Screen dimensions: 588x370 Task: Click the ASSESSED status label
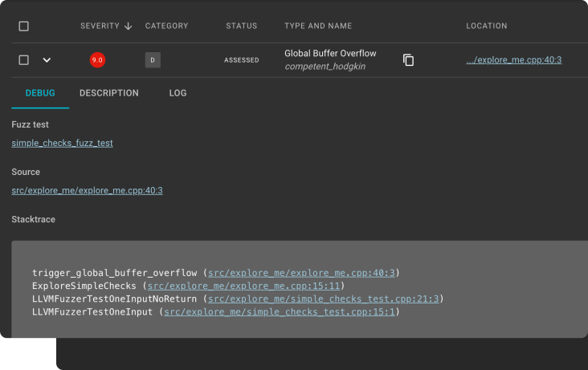241,60
